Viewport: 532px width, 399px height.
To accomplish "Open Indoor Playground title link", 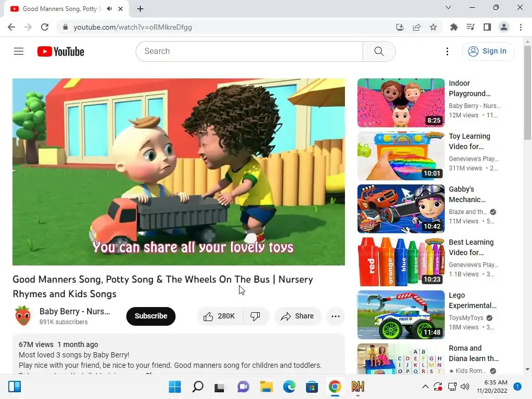I will [470, 88].
